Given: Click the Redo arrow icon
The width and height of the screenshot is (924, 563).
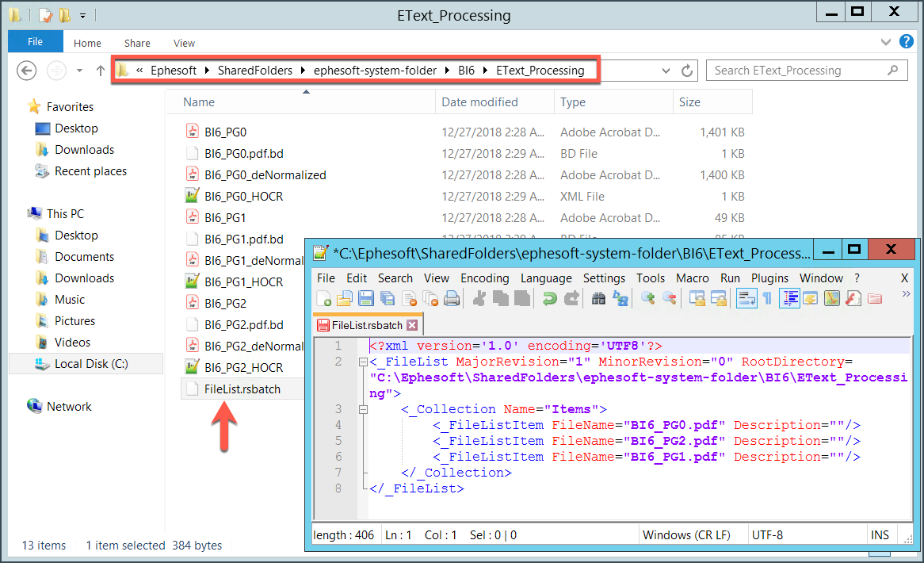Looking at the screenshot, I should pos(571,299).
